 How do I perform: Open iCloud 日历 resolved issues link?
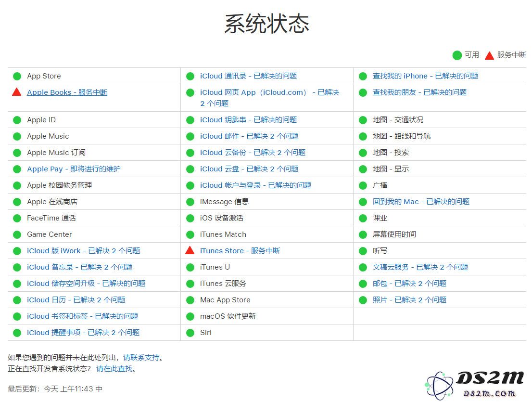[x=76, y=300]
